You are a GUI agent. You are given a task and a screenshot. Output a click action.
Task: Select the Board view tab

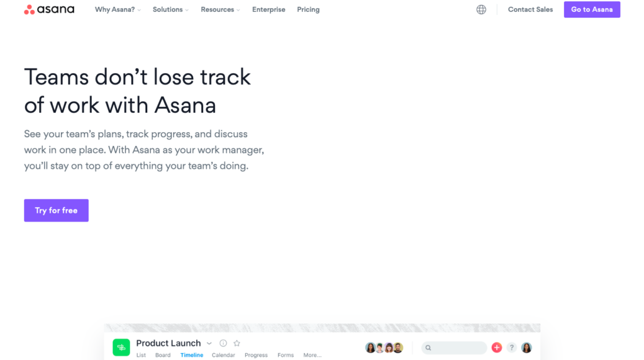(163, 355)
